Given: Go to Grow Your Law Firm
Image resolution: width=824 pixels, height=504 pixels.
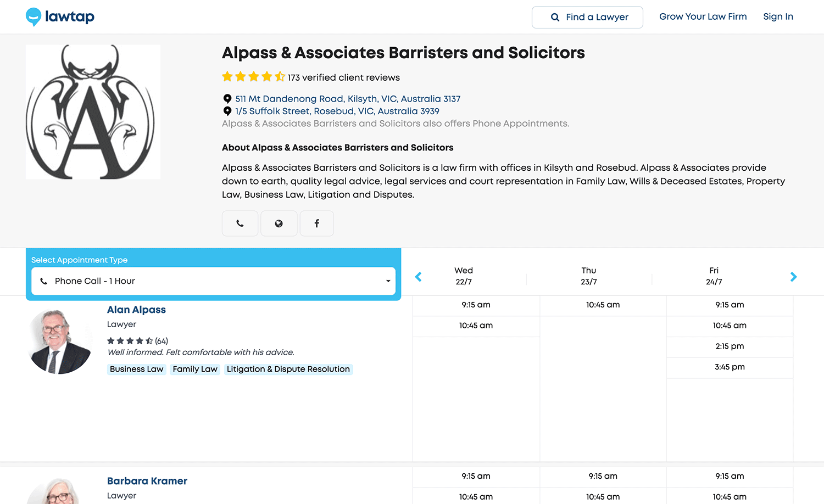Looking at the screenshot, I should [703, 16].
